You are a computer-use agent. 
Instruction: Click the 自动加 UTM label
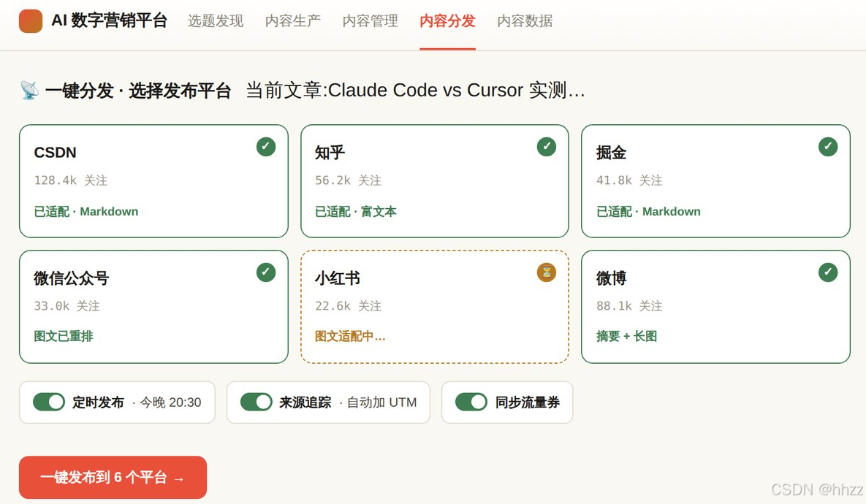381,402
